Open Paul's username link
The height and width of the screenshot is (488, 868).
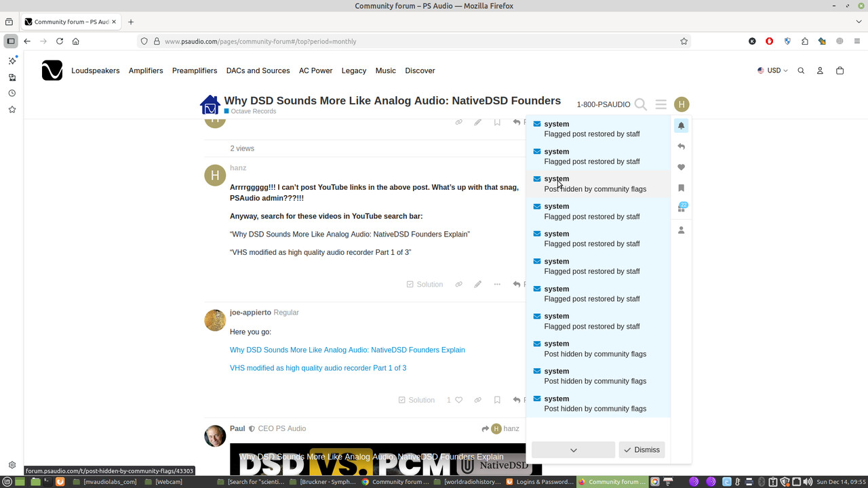[237, 428]
